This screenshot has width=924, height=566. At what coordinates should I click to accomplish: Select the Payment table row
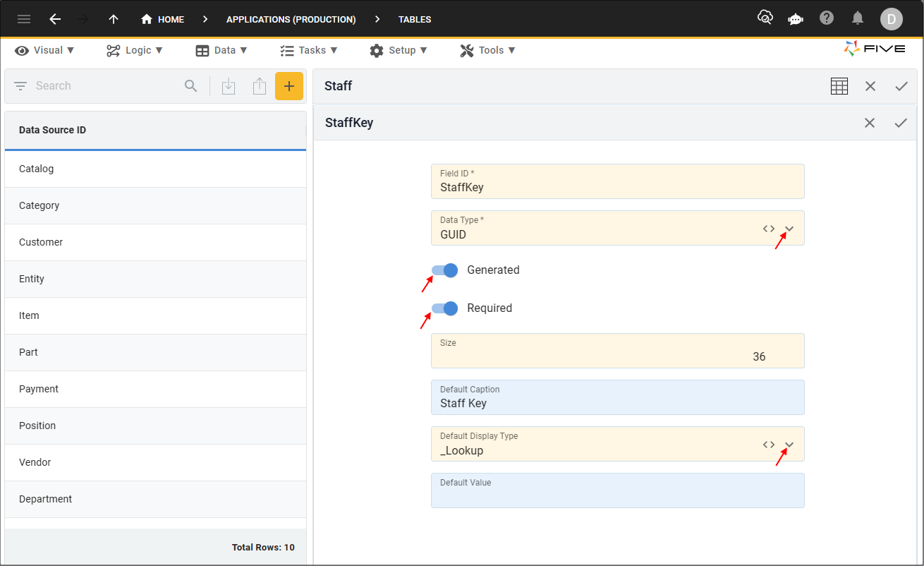[155, 389]
